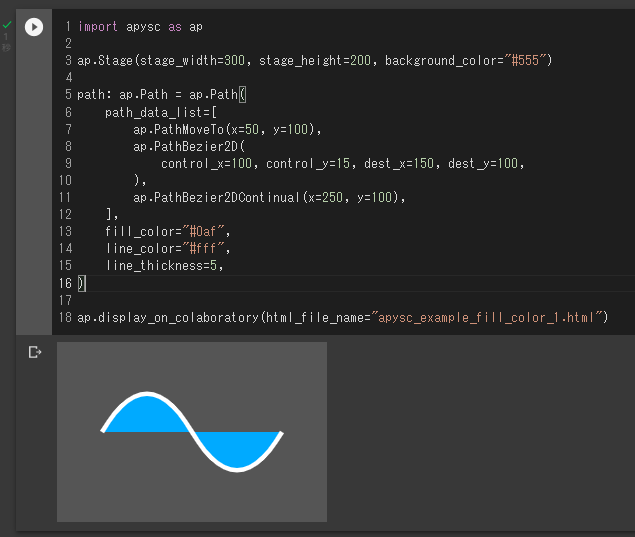Click line number 1 in gutter
The height and width of the screenshot is (537, 635).
[68, 27]
